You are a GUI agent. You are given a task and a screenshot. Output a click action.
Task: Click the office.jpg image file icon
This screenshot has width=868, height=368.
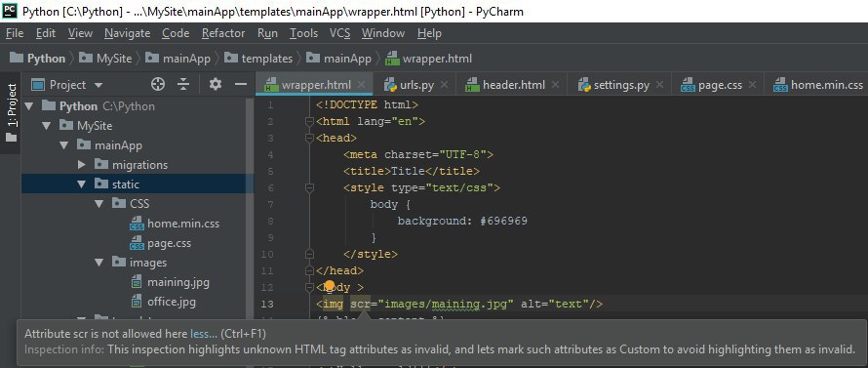(x=137, y=302)
